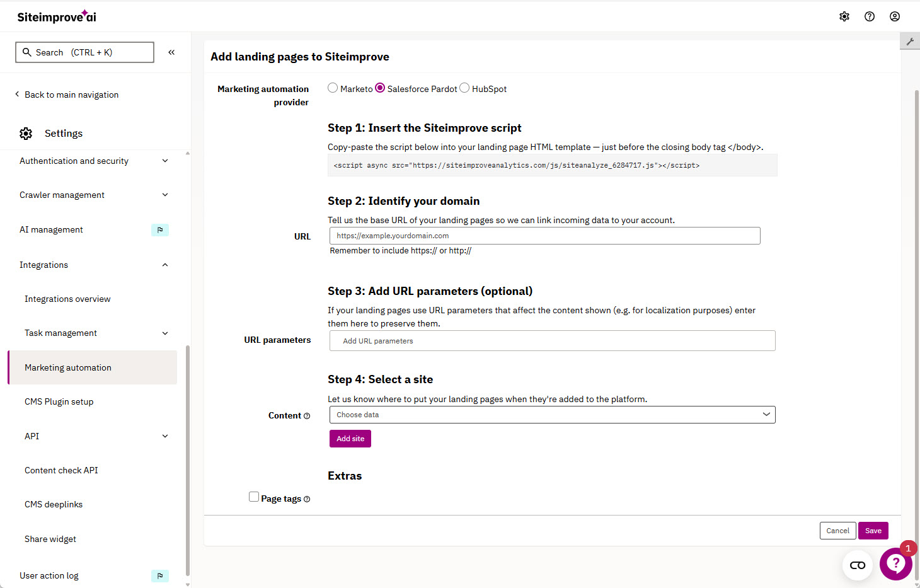The image size is (920, 588).
Task: Open the user account icon
Action: tap(895, 16)
